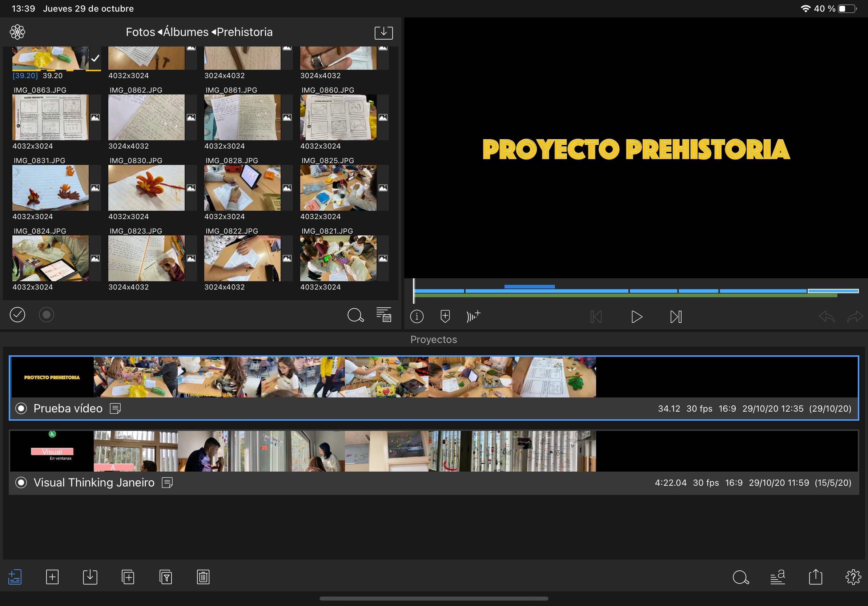The image size is (868, 606).
Task: Delete project with trash icon
Action: (x=203, y=577)
